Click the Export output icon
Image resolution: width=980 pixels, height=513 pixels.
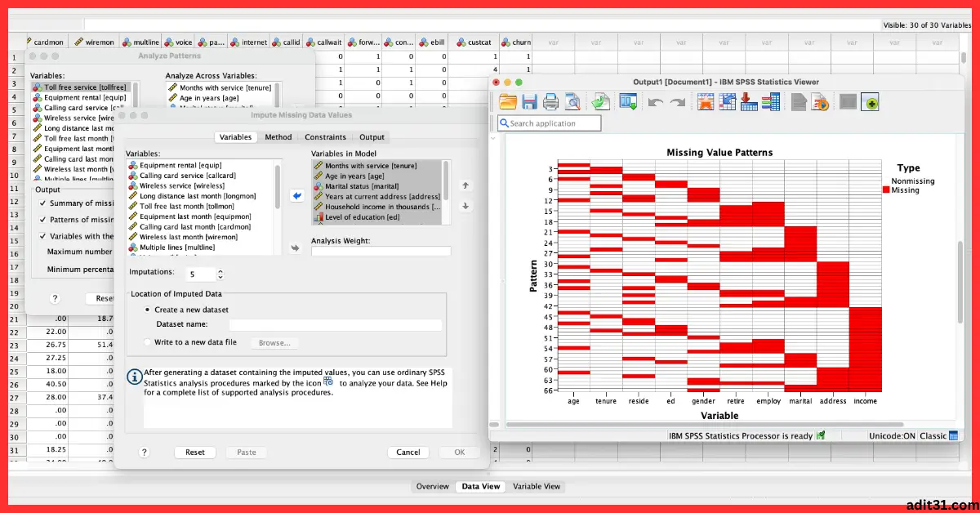click(x=601, y=102)
